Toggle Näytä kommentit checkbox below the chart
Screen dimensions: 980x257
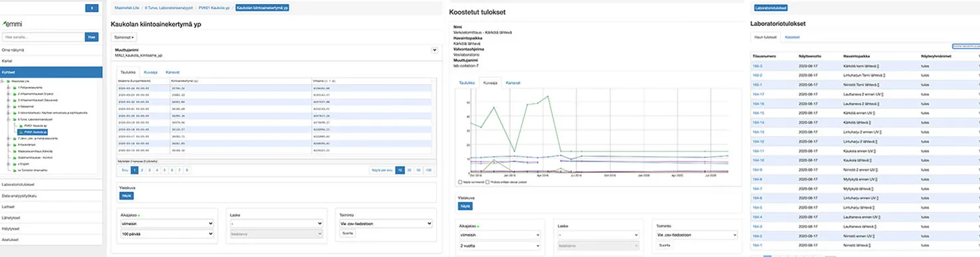click(460, 182)
